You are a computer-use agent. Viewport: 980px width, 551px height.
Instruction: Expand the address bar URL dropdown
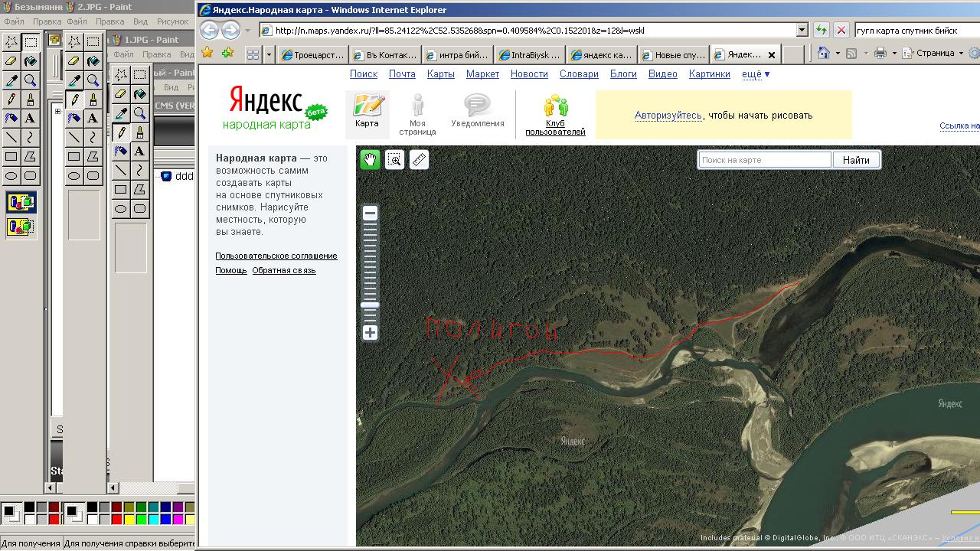(x=802, y=30)
